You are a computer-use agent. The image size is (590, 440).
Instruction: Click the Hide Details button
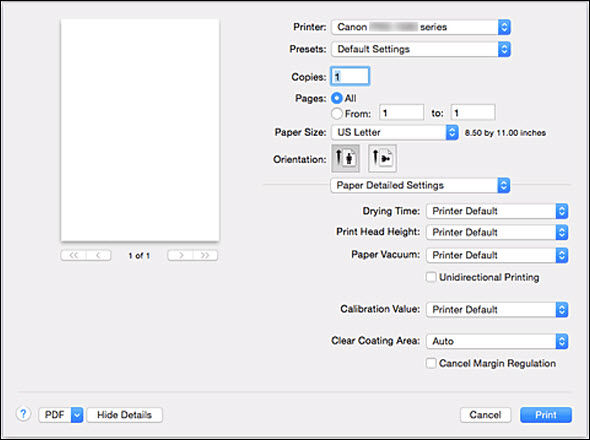click(x=125, y=415)
